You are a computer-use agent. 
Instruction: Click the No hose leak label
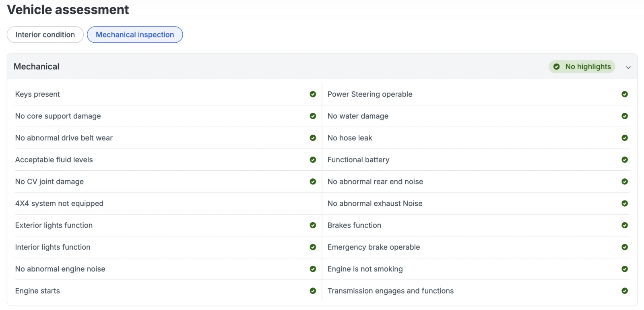[350, 138]
